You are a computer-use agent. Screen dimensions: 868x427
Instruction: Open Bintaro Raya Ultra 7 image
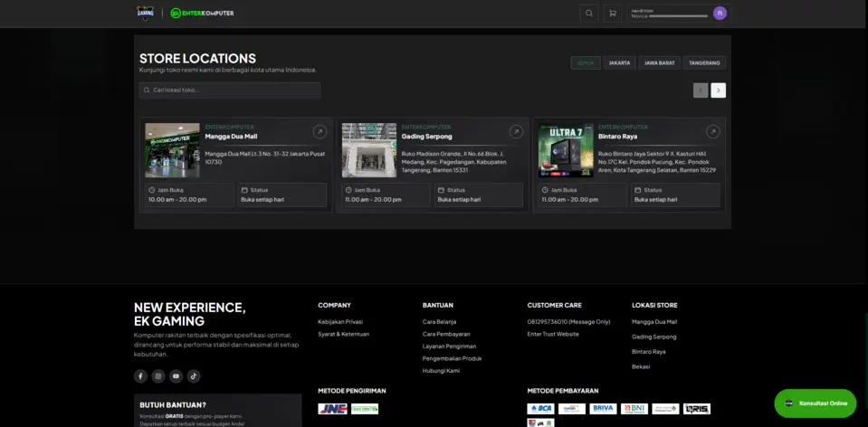click(x=566, y=150)
